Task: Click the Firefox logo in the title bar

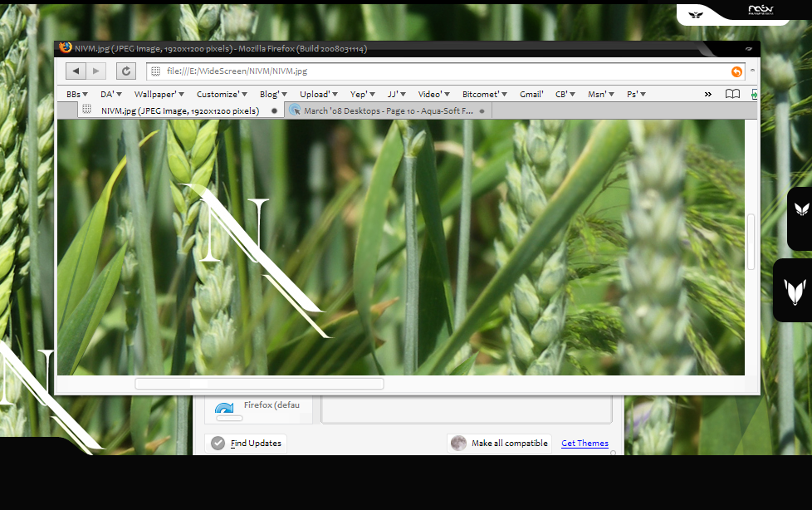Action: 66,47
